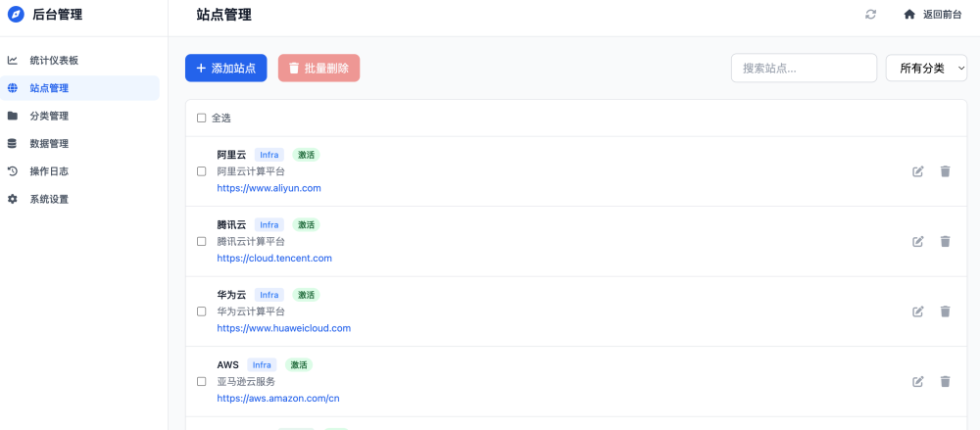This screenshot has height=430, width=980.
Task: Click the compass logo icon beside 后台管理
Action: click(x=16, y=15)
